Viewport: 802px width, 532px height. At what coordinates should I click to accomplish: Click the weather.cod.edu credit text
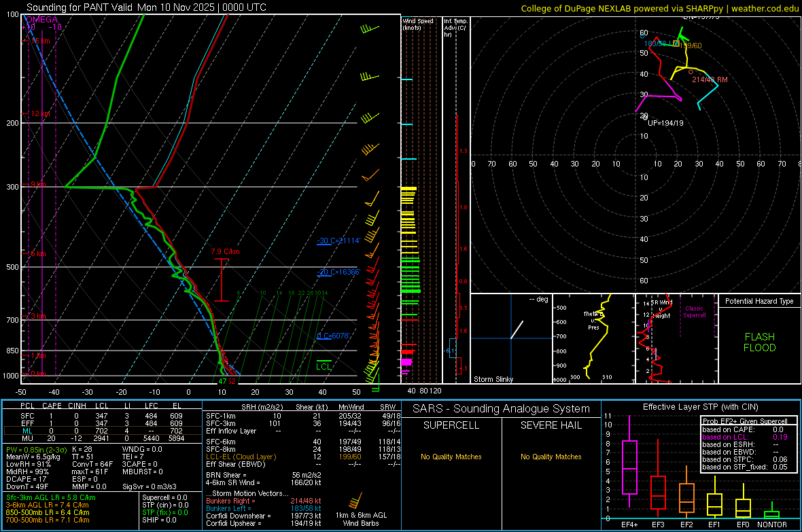click(659, 8)
